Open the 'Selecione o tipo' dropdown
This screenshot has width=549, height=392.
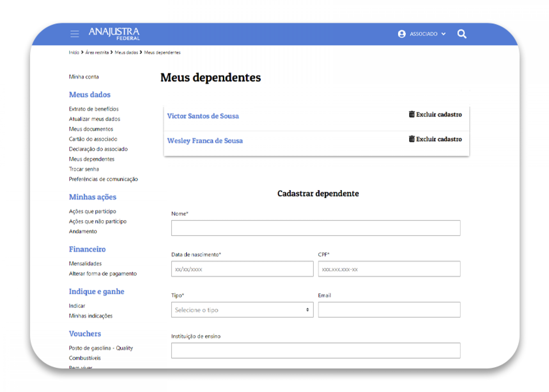(242, 310)
